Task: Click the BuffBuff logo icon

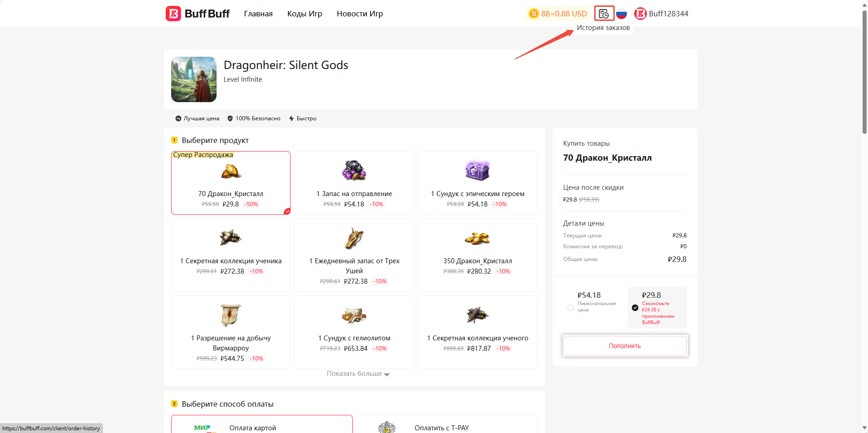Action: 173,14
